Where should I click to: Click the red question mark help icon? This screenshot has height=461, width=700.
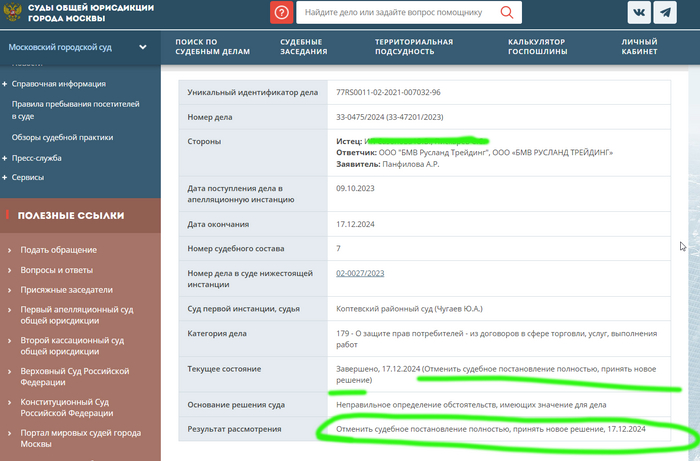pyautogui.click(x=282, y=13)
